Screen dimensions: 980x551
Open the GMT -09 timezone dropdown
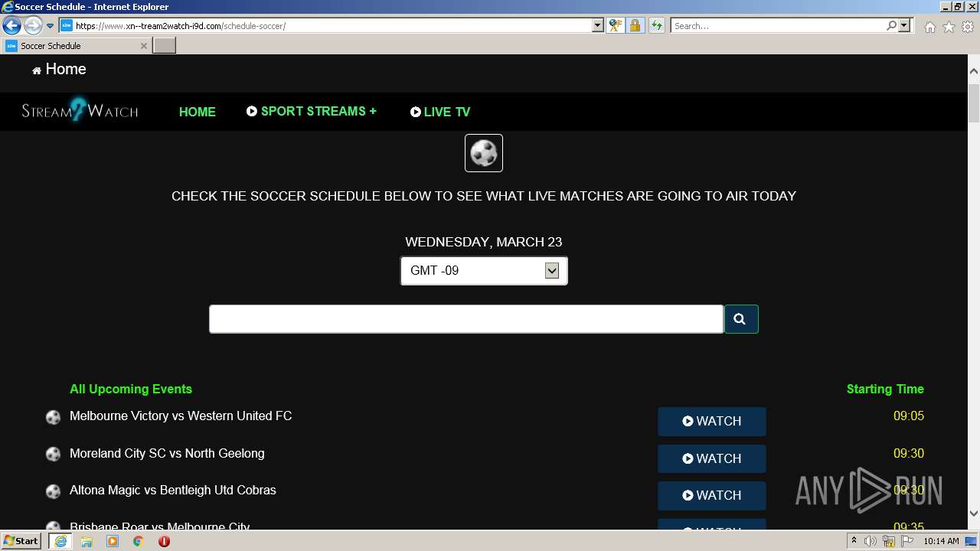(x=484, y=270)
